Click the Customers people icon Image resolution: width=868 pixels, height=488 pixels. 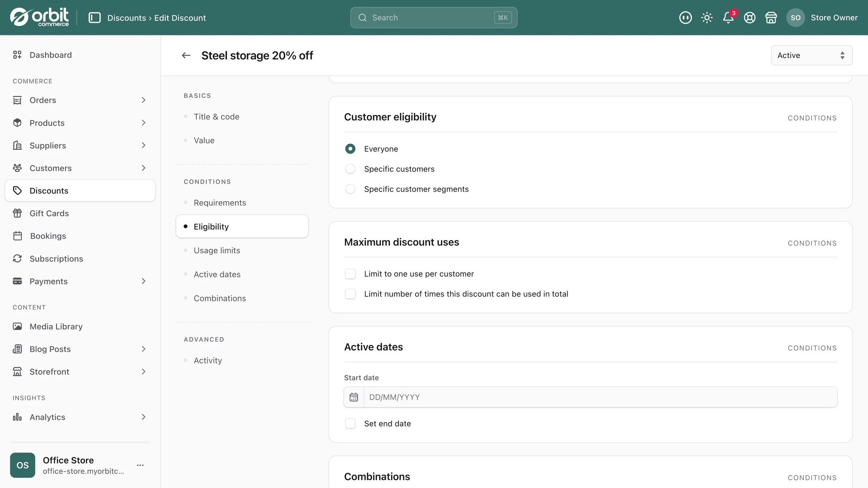pos(17,168)
